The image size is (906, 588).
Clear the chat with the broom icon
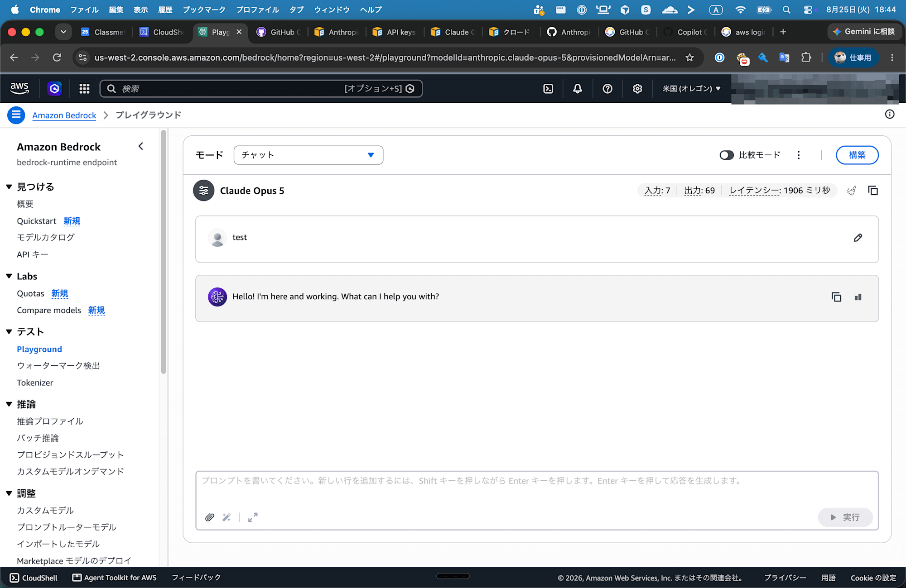pyautogui.click(x=852, y=191)
